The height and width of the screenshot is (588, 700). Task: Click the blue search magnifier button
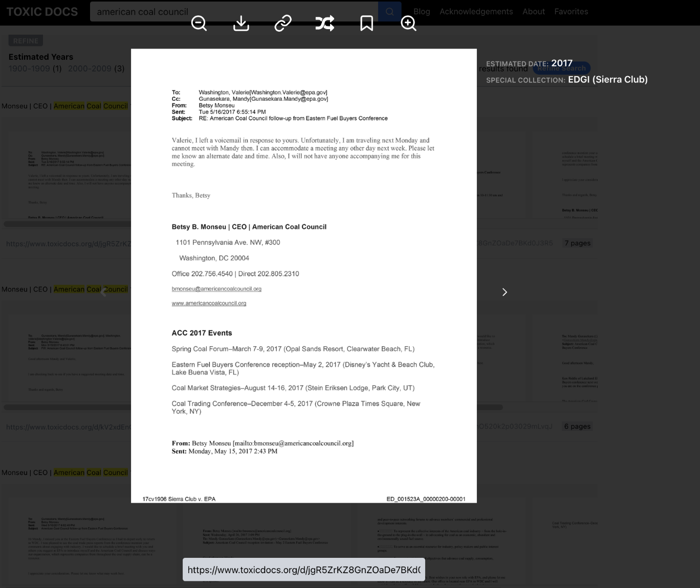389,11
